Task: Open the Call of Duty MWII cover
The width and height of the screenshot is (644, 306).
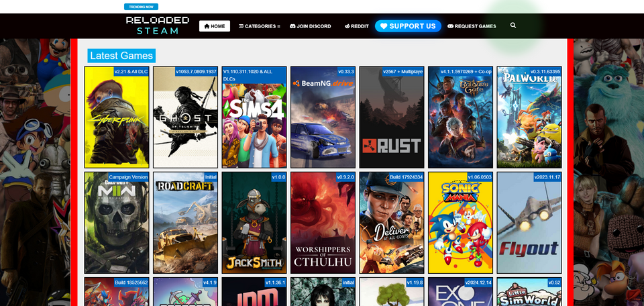Action: pyautogui.click(x=117, y=223)
